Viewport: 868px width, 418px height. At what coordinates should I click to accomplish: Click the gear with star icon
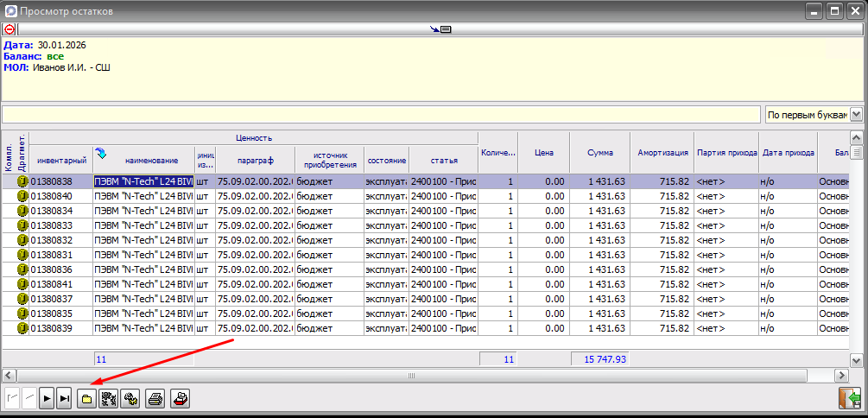click(129, 399)
